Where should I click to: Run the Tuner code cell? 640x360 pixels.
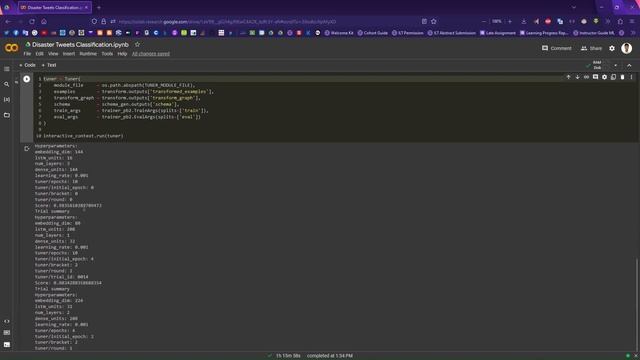27,79
